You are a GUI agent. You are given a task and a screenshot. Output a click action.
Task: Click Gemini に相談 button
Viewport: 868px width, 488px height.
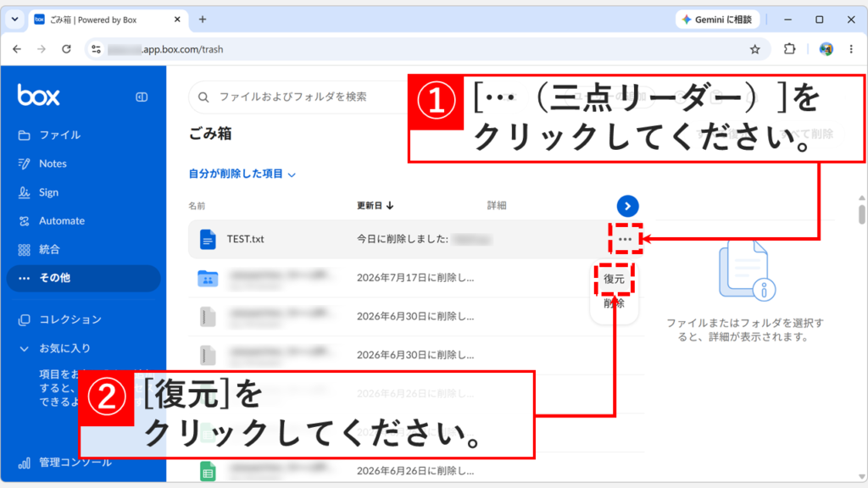tap(717, 19)
